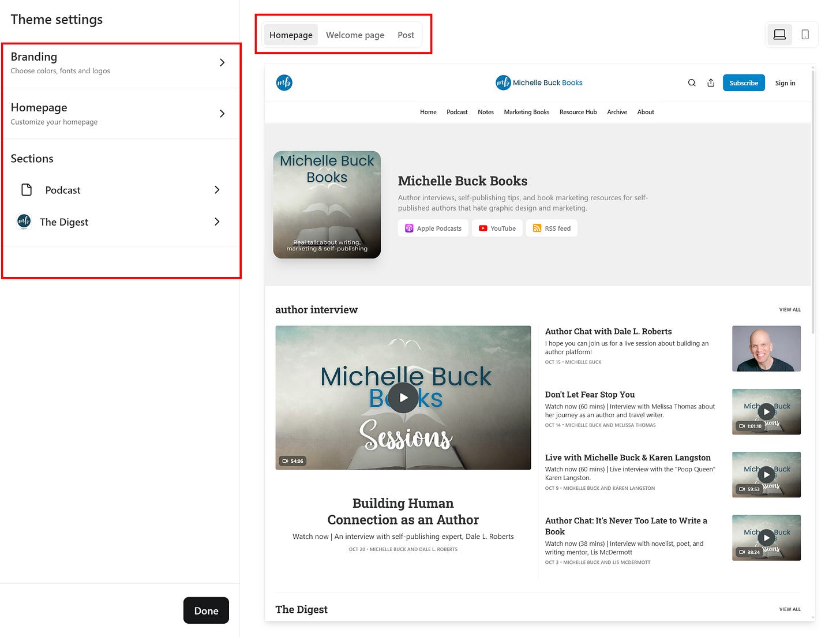The height and width of the screenshot is (637, 840).
Task: Play the Building Human Connection video
Action: [x=403, y=397]
